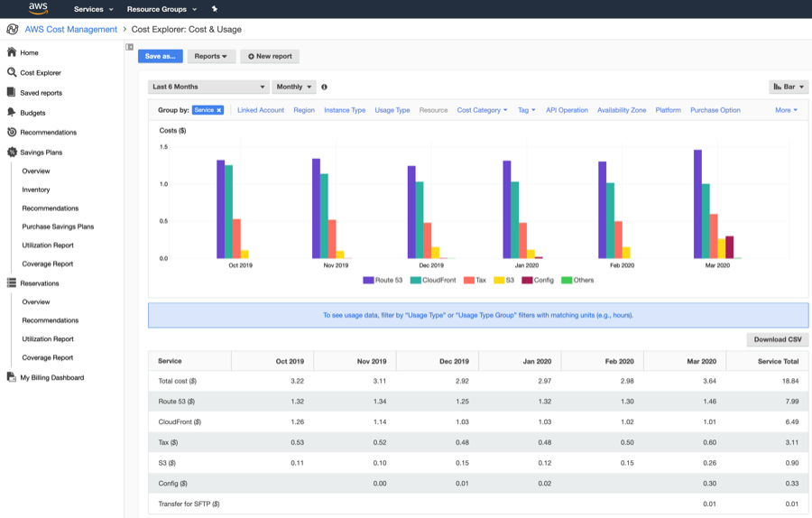Image resolution: width=812 pixels, height=518 pixels.
Task: Click the Download CSV button
Action: click(778, 339)
